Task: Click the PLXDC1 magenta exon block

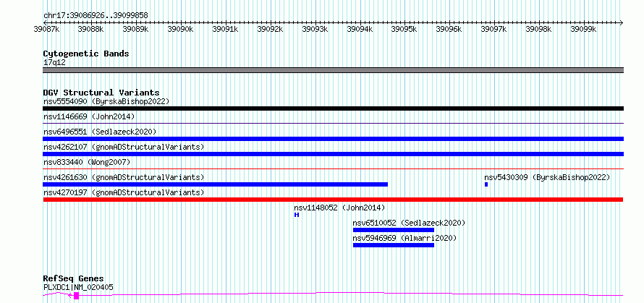Action: pos(77,296)
